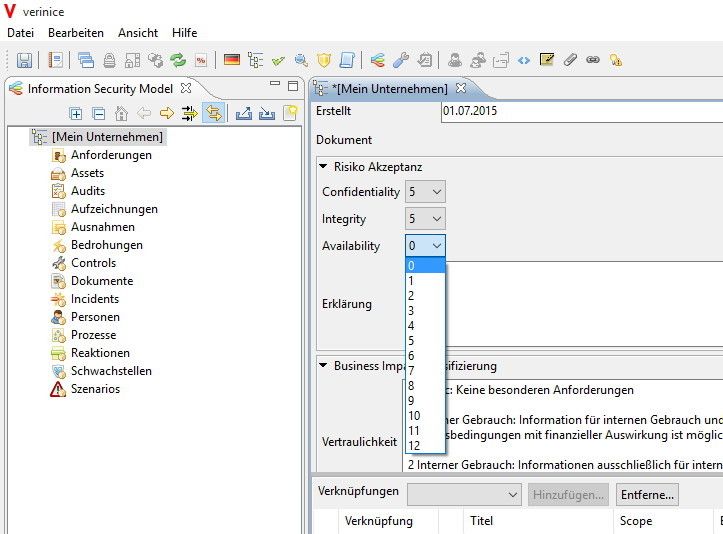
Task: Open the Verknüpfungen combo box
Action: point(464,495)
